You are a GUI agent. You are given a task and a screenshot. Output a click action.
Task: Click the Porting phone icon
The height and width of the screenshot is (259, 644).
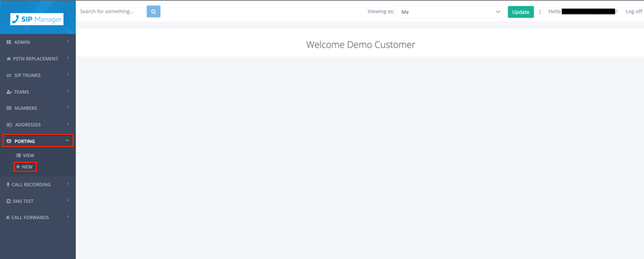point(9,141)
